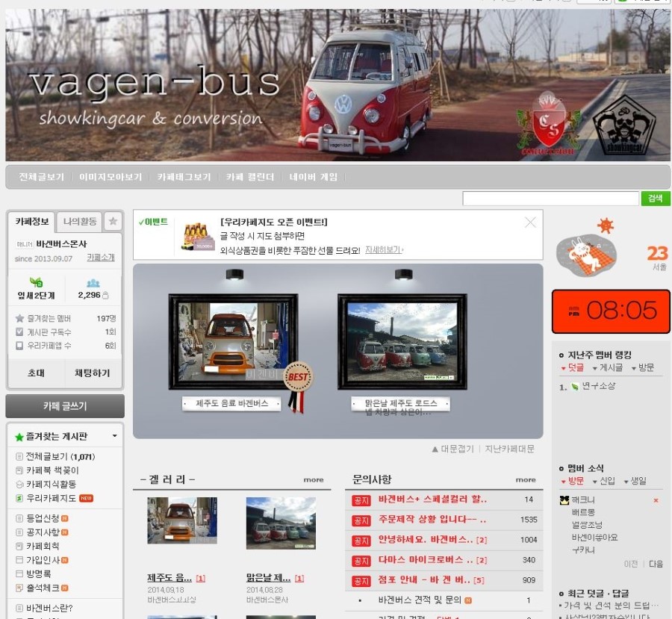Switch to the 나의활동 tab
The image size is (672, 619).
(x=80, y=222)
